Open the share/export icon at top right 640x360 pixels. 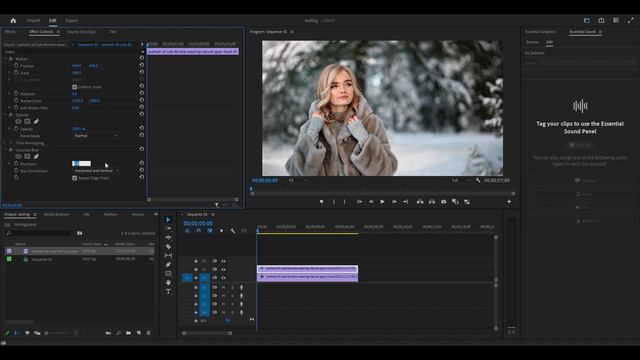click(x=601, y=20)
